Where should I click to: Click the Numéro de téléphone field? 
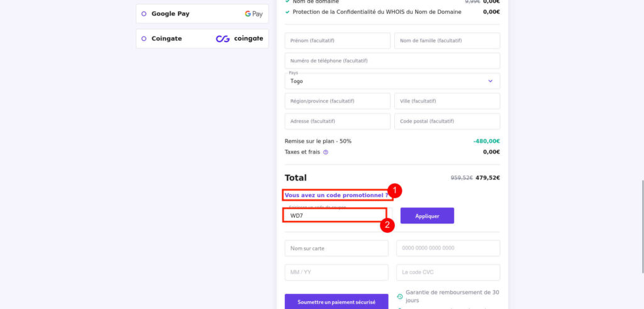pyautogui.click(x=392, y=61)
